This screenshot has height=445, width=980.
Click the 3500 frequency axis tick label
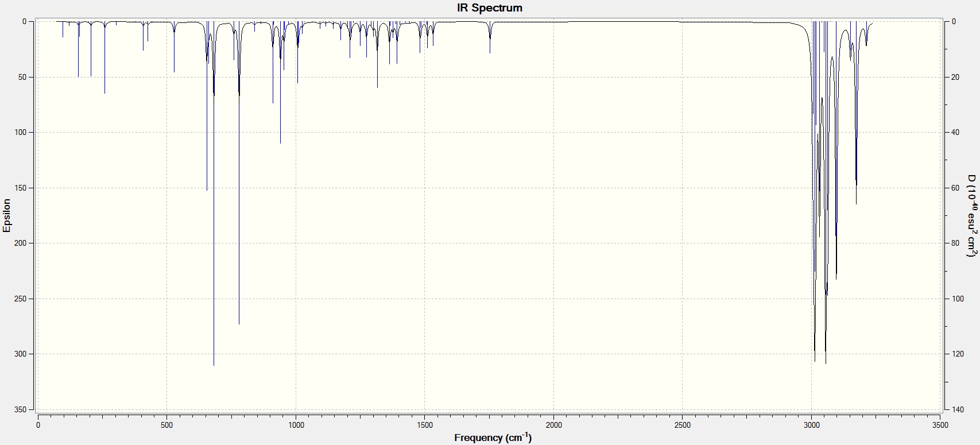click(x=940, y=425)
